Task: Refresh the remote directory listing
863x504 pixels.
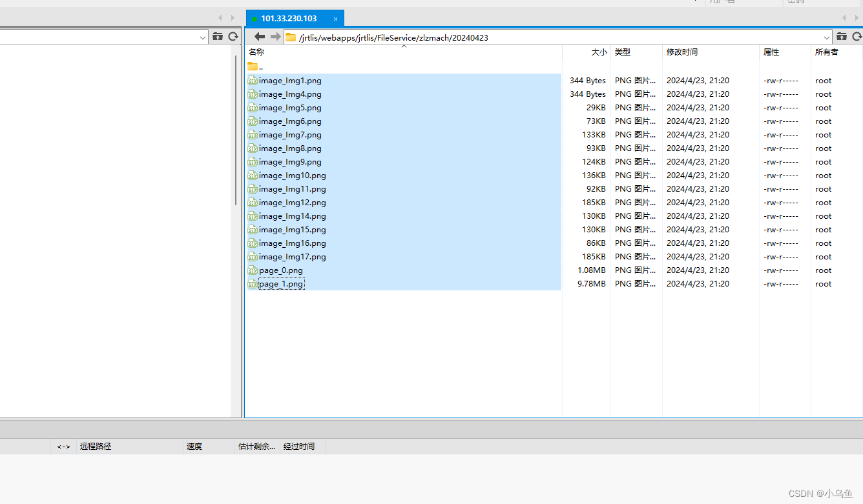Action: (856, 37)
